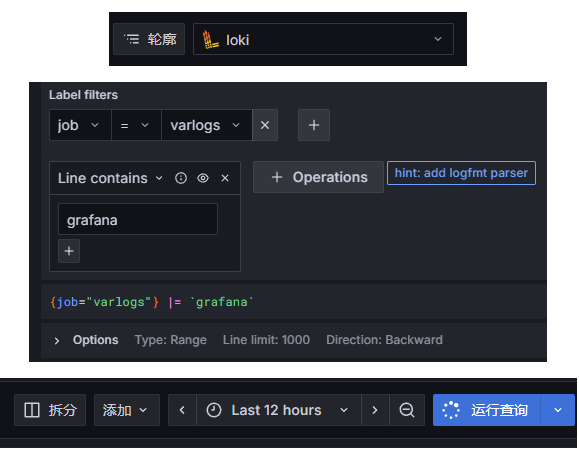The width and height of the screenshot is (579, 458).
Task: Toggle the Line contains eye icon
Action: [203, 178]
